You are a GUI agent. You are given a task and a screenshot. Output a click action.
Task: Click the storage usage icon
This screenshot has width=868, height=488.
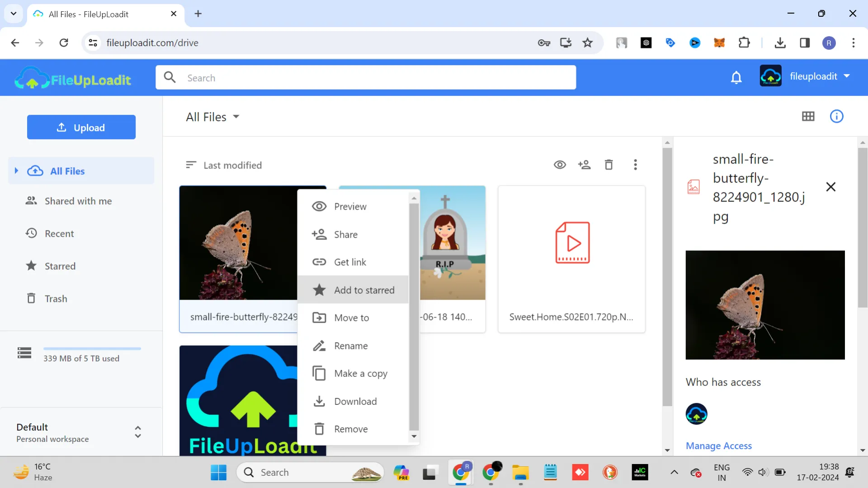pos(24,353)
